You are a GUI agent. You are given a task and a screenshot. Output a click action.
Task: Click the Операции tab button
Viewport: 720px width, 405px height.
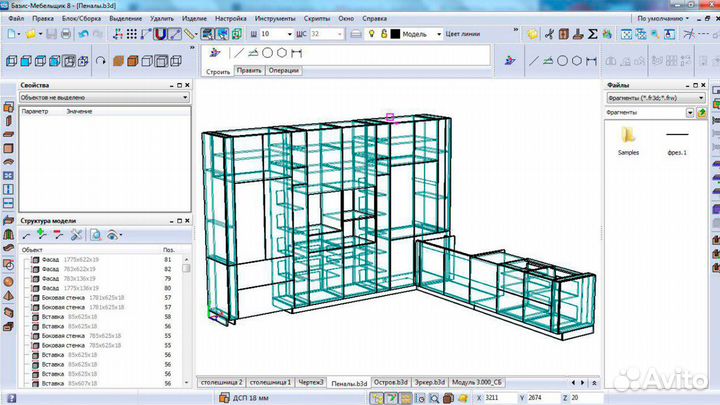click(x=284, y=72)
